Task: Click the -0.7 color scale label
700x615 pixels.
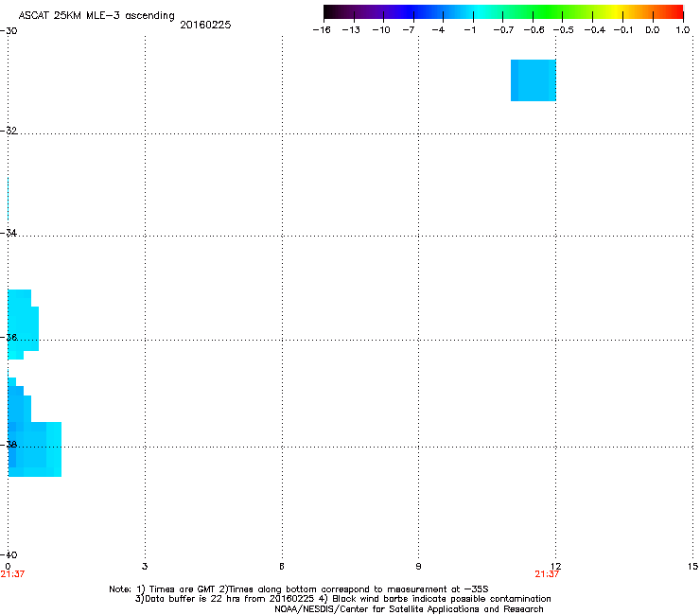Action: (x=503, y=30)
